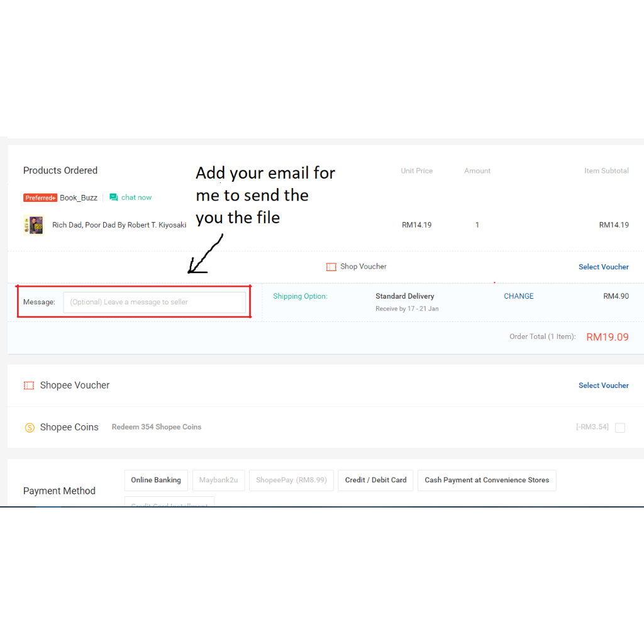Image resolution: width=644 pixels, height=644 pixels.
Task: Tick the Redeem Shopee Coins checkbox
Action: point(619,428)
